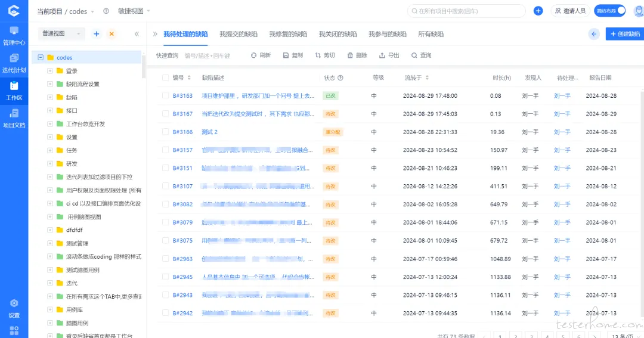Click 刘一手 assignee link in row B#3167
644x338 pixels.
click(x=562, y=114)
